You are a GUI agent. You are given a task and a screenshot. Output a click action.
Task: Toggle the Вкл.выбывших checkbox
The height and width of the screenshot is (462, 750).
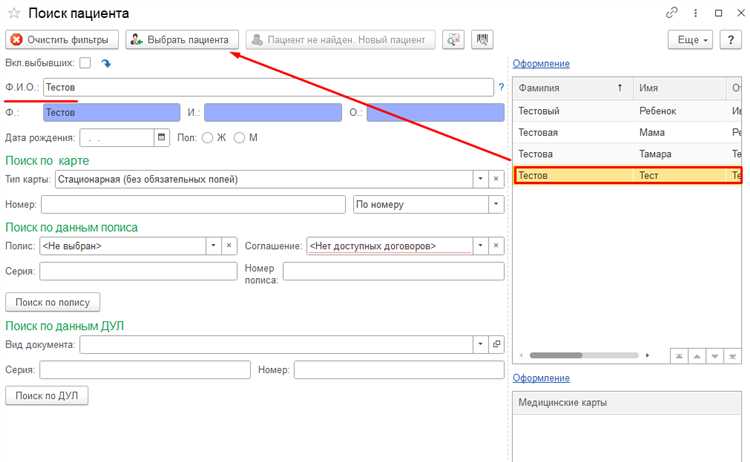85,63
